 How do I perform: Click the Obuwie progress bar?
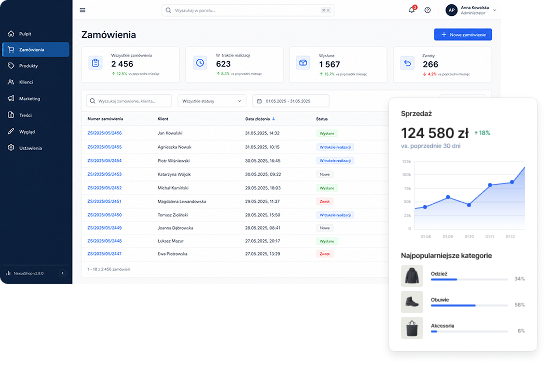[469, 305]
